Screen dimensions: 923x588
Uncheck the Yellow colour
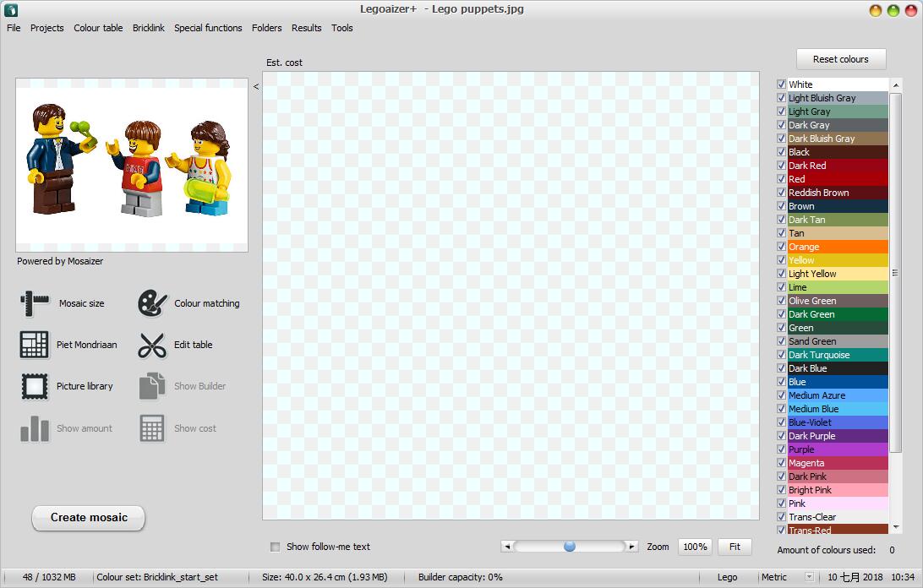pos(780,260)
